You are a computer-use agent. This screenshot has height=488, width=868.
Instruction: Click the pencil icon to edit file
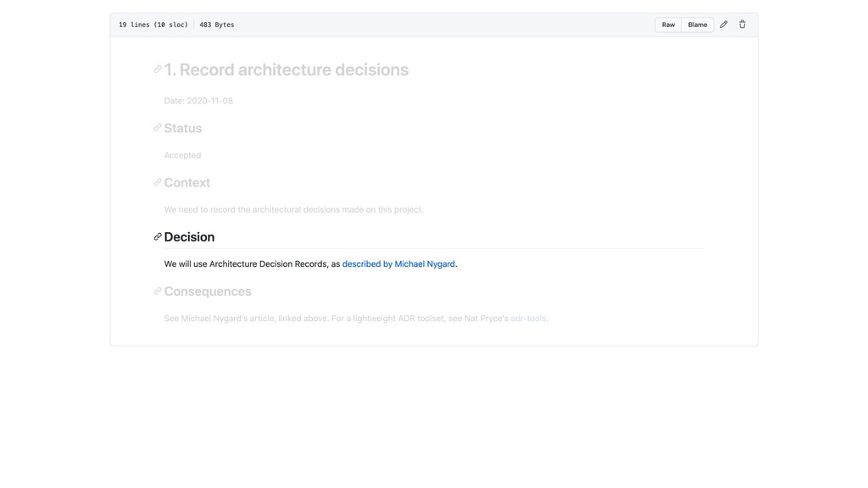point(724,25)
